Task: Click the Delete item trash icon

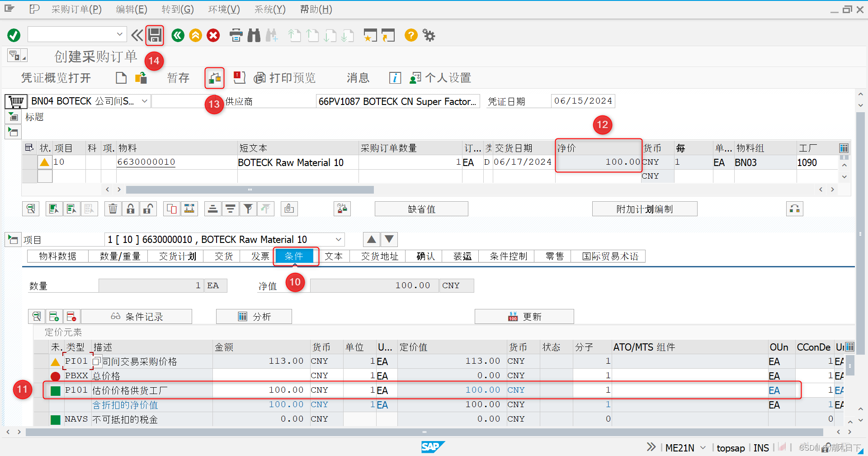Action: pyautogui.click(x=113, y=209)
